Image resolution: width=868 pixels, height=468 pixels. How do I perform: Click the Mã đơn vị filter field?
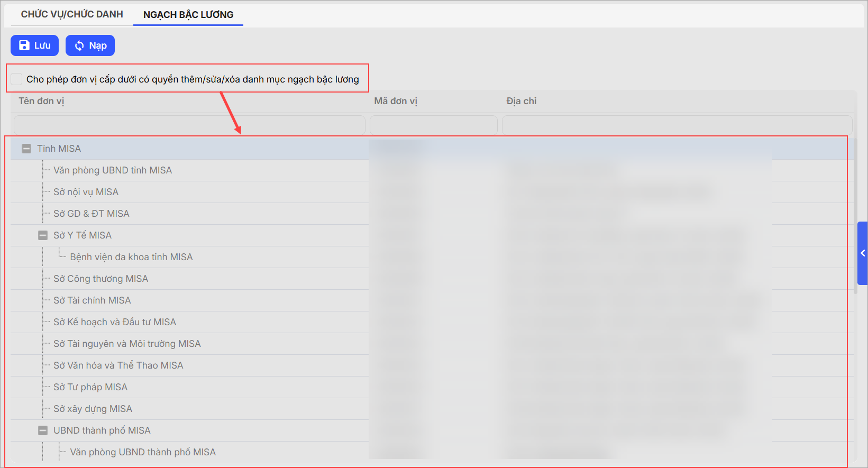coord(433,125)
